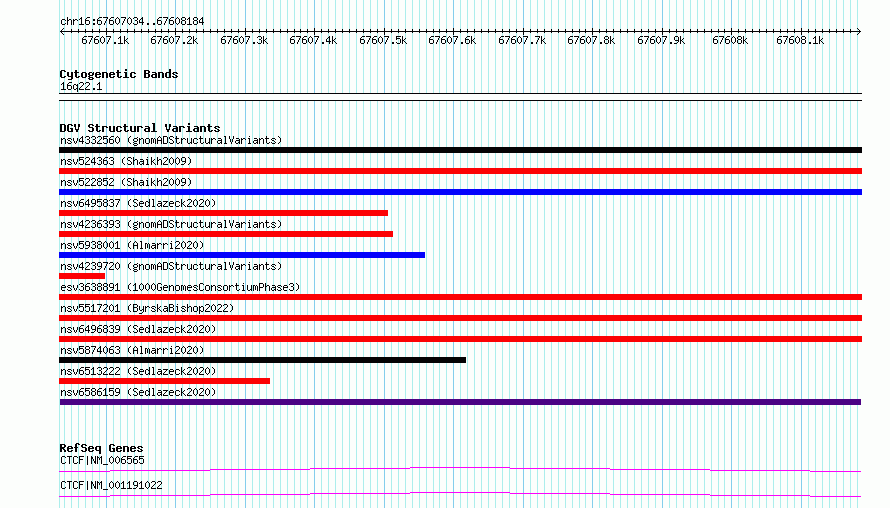
Task: Open the RefSeq Genes track heading
Action: 101,448
